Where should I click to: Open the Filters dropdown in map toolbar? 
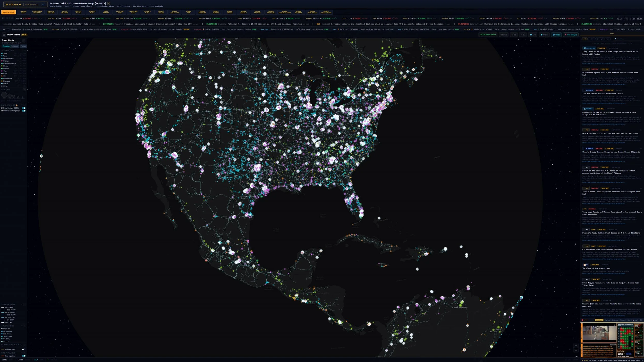click(503, 35)
